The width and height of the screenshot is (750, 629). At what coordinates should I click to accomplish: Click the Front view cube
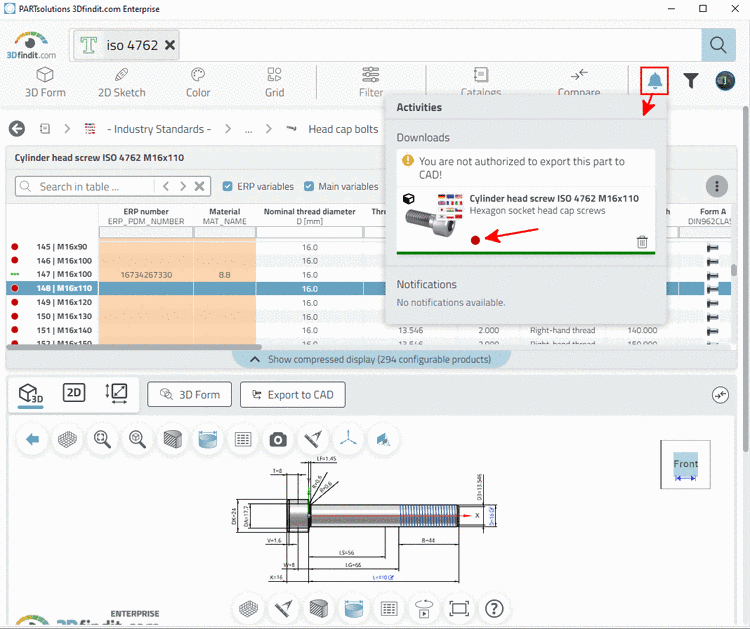pos(685,464)
